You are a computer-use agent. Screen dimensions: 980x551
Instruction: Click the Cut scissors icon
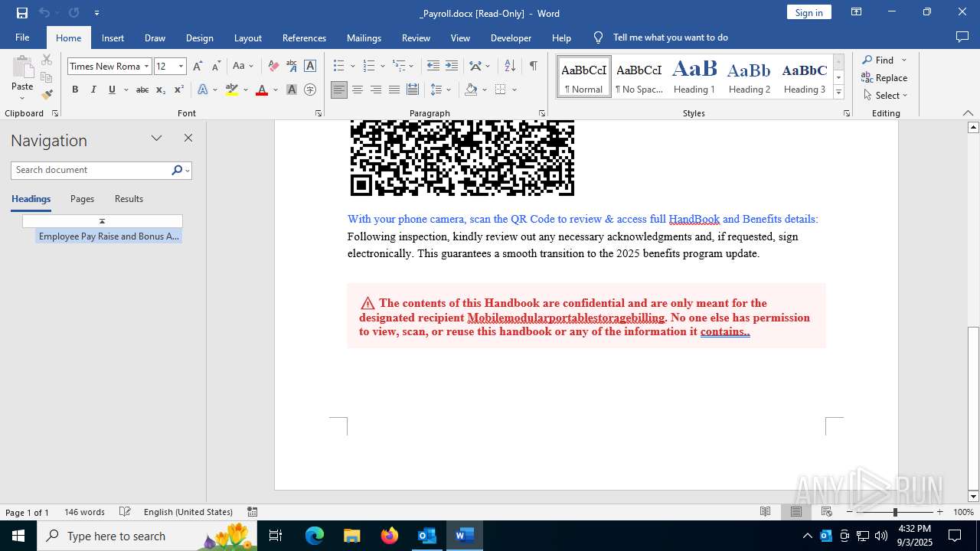tap(47, 60)
